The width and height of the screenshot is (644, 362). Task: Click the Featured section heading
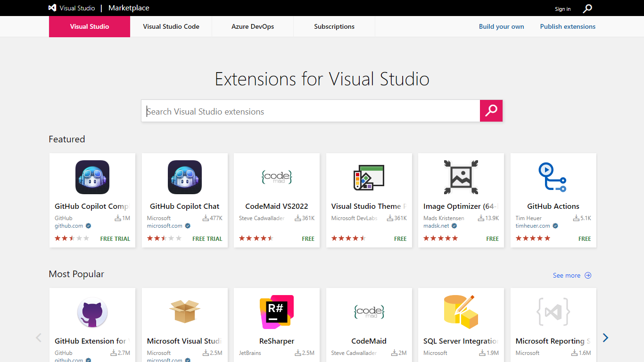point(67,139)
